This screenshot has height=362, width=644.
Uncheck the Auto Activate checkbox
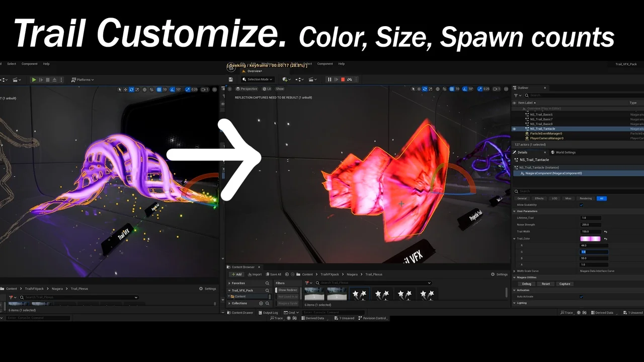tap(582, 297)
